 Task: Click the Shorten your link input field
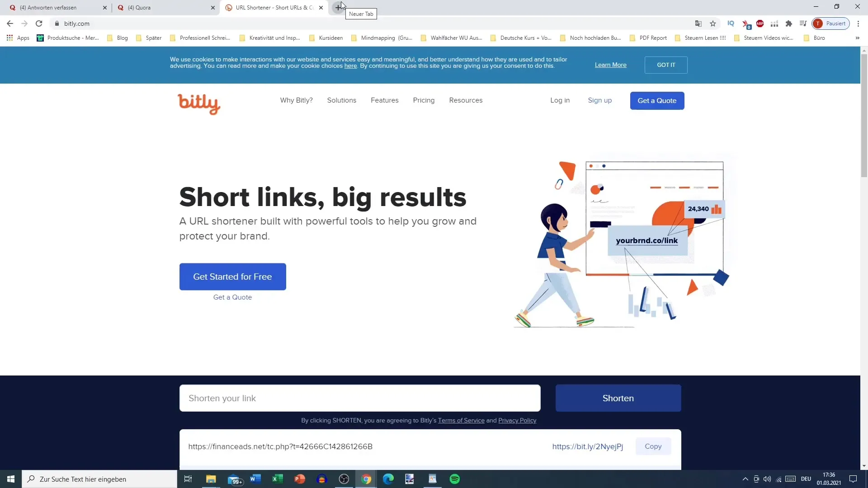point(361,399)
